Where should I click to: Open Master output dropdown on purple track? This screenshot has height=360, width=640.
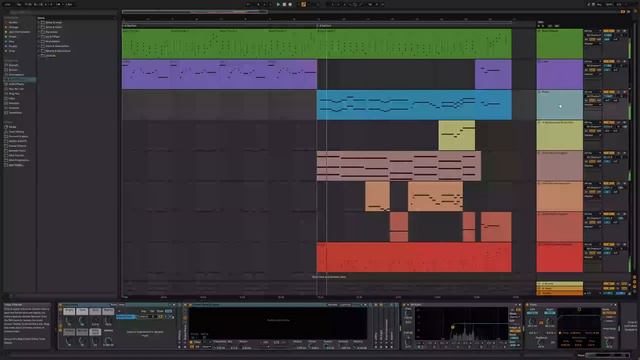[x=592, y=74]
